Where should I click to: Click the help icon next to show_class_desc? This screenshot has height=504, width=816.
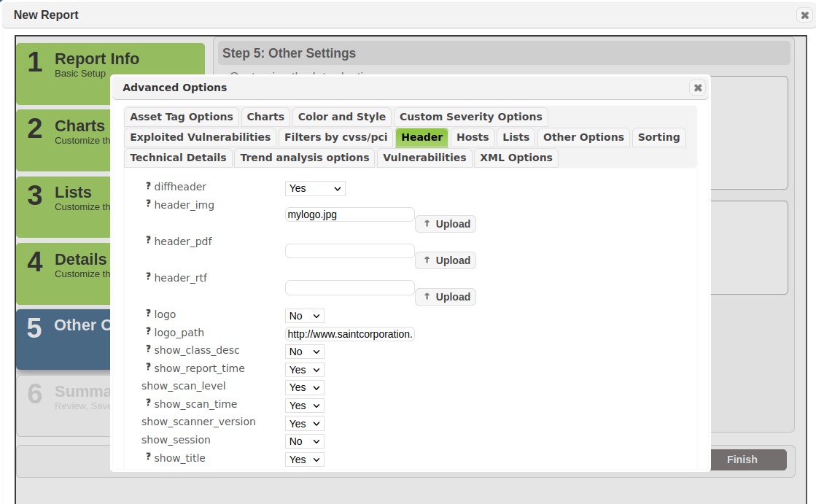(x=148, y=350)
